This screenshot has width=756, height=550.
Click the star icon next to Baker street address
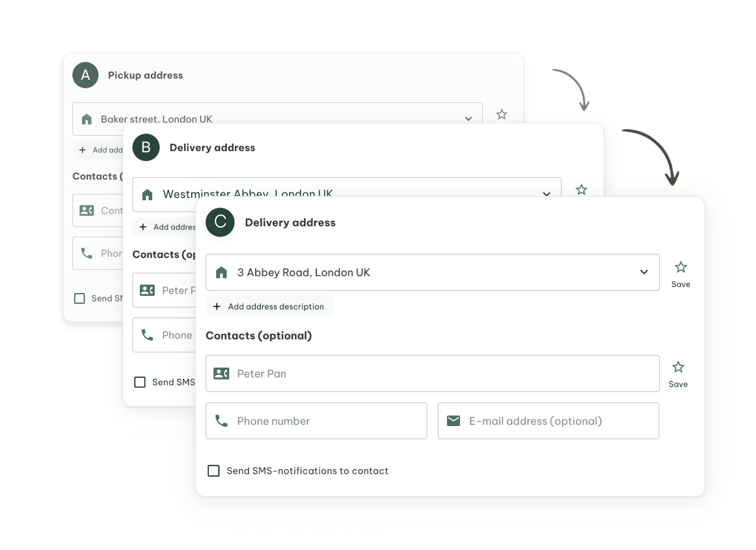[501, 114]
